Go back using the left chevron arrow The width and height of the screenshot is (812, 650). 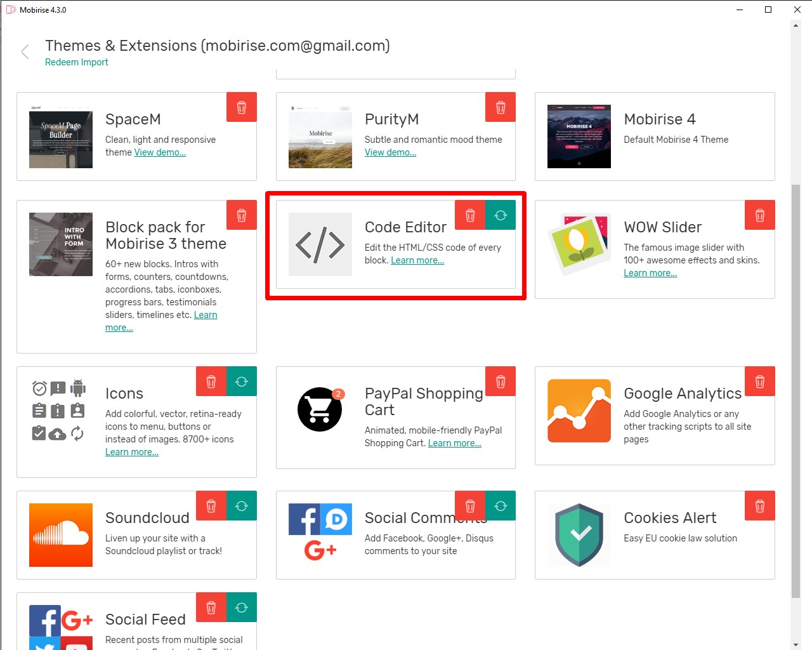[25, 52]
